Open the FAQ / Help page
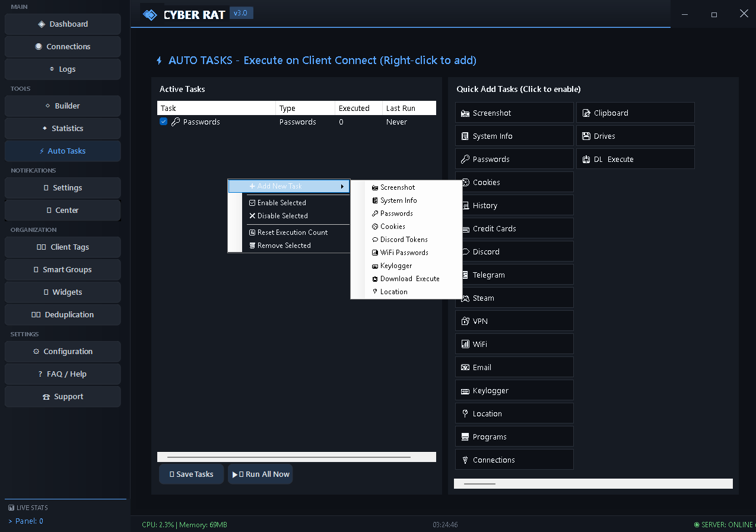This screenshot has height=532, width=756. [63, 374]
